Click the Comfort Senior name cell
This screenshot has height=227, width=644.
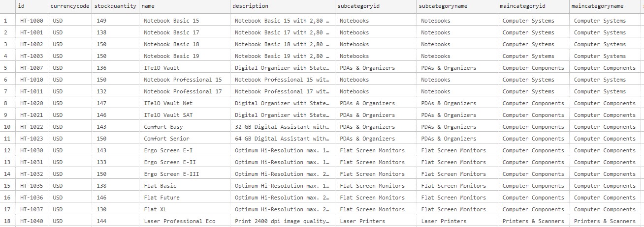coord(185,139)
